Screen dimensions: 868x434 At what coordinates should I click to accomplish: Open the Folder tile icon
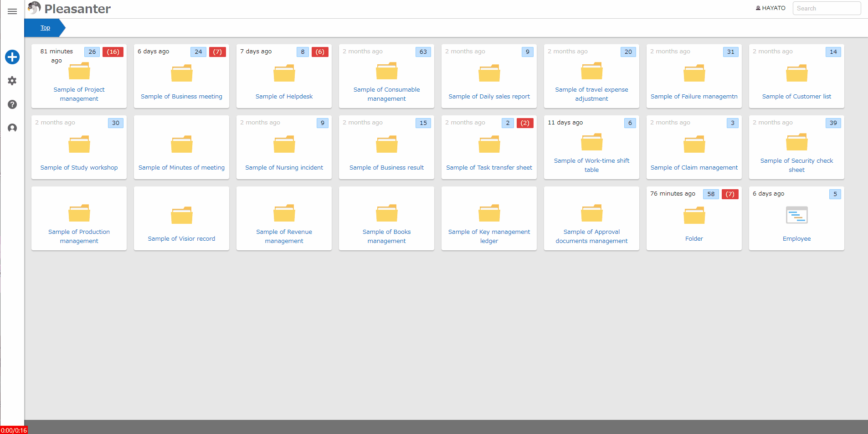point(694,215)
